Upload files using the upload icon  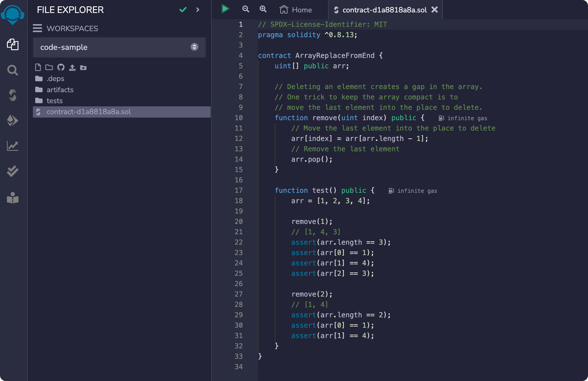pyautogui.click(x=72, y=67)
